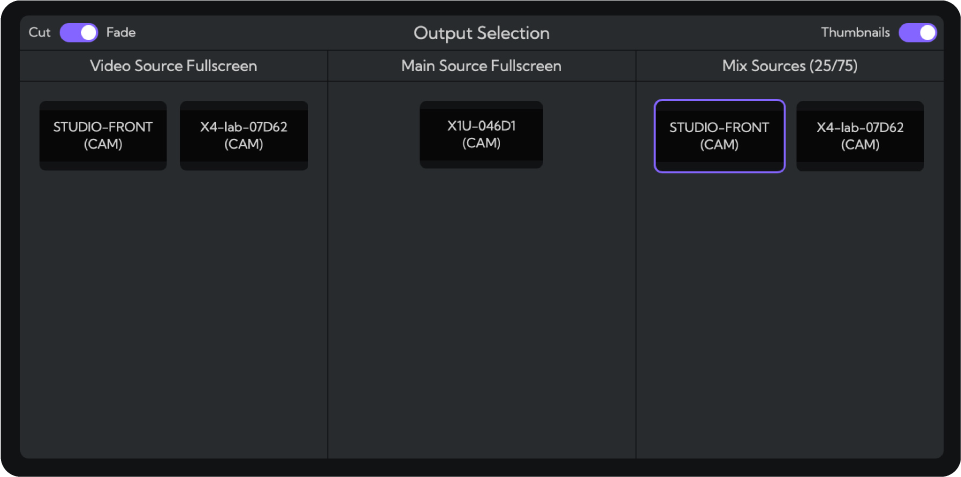The image size is (961, 477).
Task: Choose STUDIO-FRONT under Video Source Fullscreen
Action: pyautogui.click(x=103, y=136)
